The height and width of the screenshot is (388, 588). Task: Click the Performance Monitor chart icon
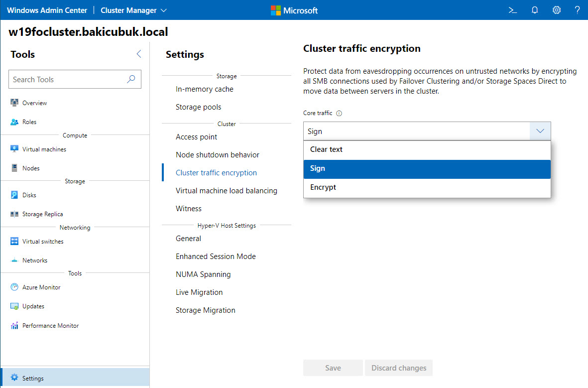pos(14,326)
